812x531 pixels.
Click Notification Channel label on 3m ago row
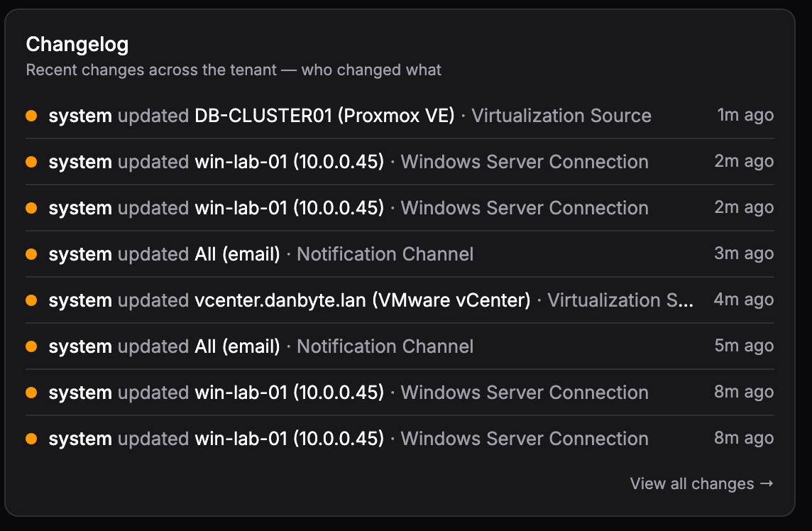(x=385, y=254)
